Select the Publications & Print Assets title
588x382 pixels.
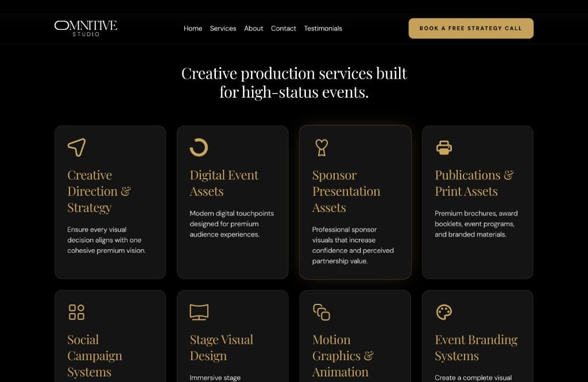[474, 183]
